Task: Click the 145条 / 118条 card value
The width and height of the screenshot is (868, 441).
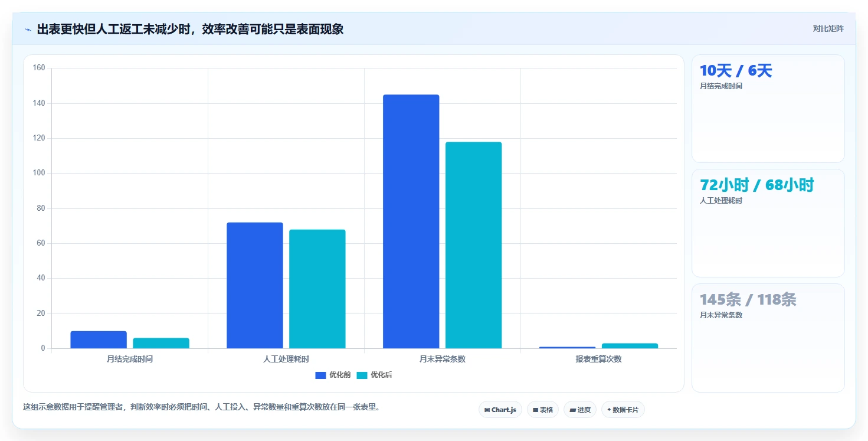Action: click(748, 300)
